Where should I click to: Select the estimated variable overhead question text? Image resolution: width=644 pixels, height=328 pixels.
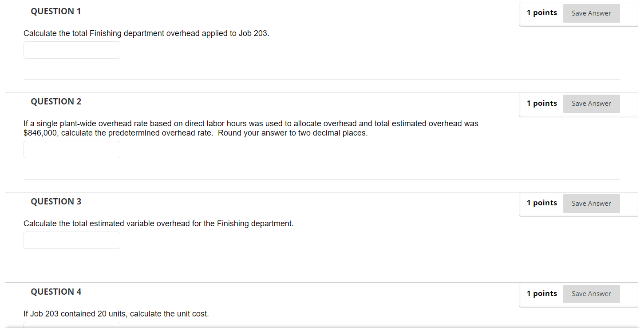point(158,223)
